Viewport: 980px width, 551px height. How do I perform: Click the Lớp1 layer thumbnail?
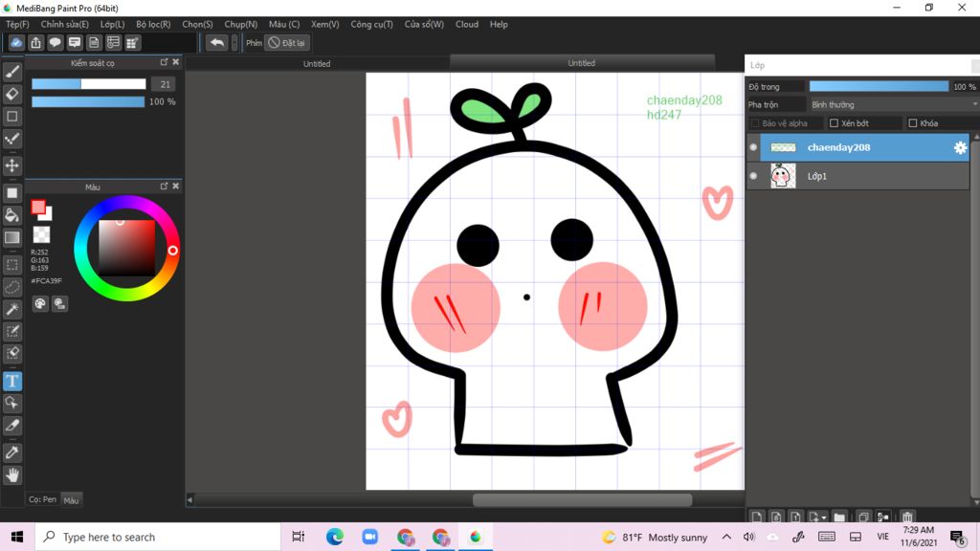click(x=783, y=176)
